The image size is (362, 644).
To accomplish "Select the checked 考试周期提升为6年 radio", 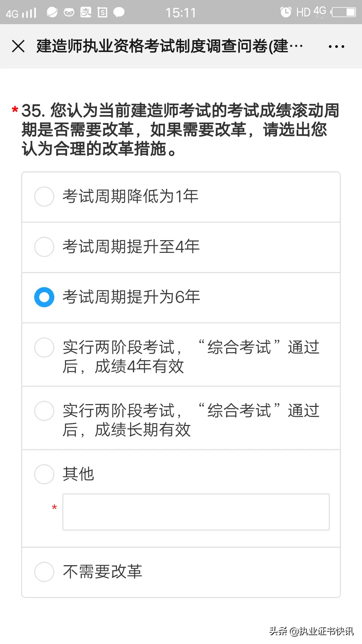I will tap(44, 297).
